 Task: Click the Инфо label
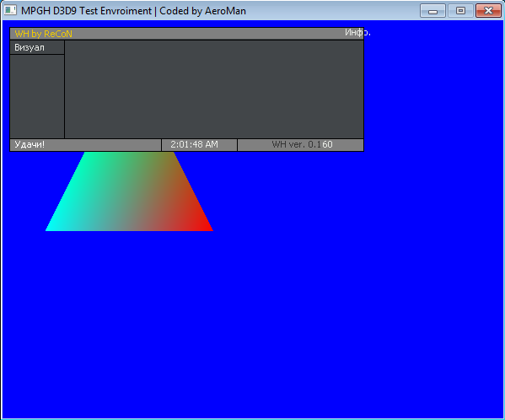pos(357,33)
